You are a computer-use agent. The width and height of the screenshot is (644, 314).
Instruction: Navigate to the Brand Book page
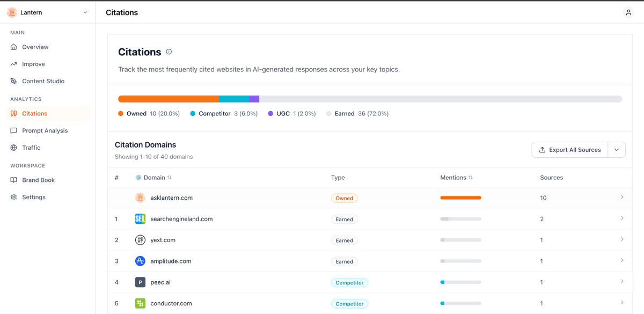pyautogui.click(x=38, y=180)
